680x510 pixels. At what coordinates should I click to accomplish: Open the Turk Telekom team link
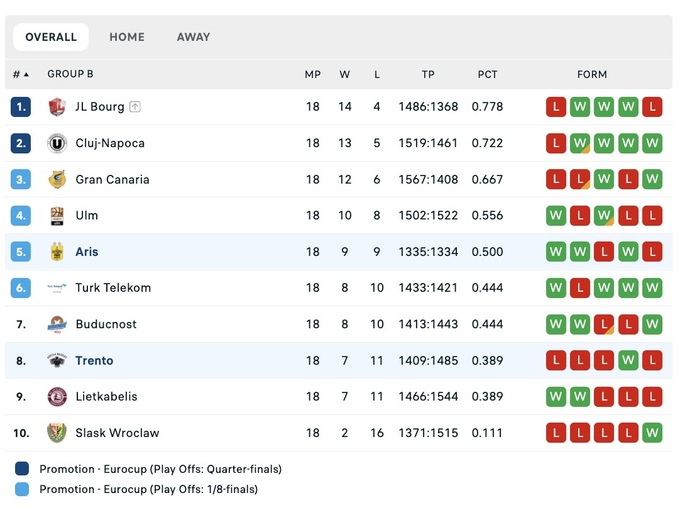pos(113,288)
